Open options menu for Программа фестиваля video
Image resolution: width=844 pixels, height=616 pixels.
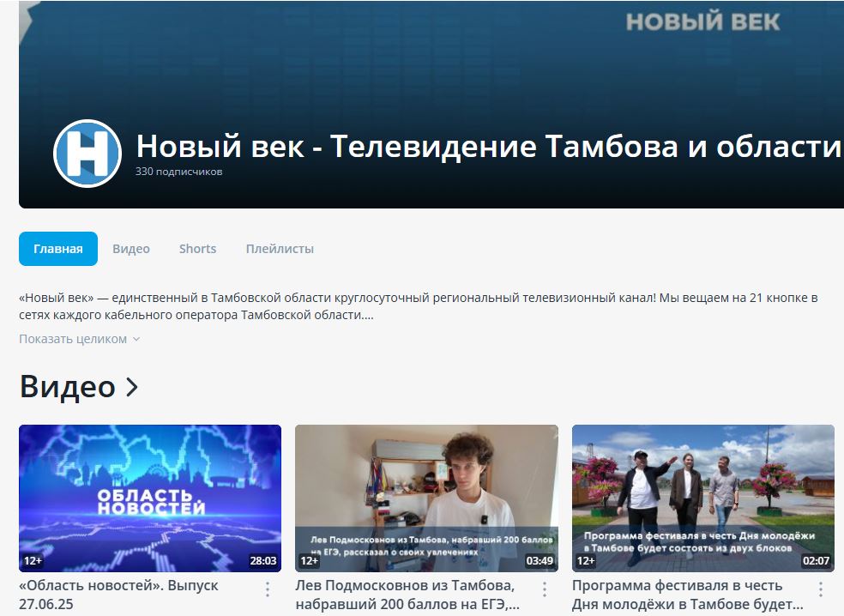(x=821, y=589)
